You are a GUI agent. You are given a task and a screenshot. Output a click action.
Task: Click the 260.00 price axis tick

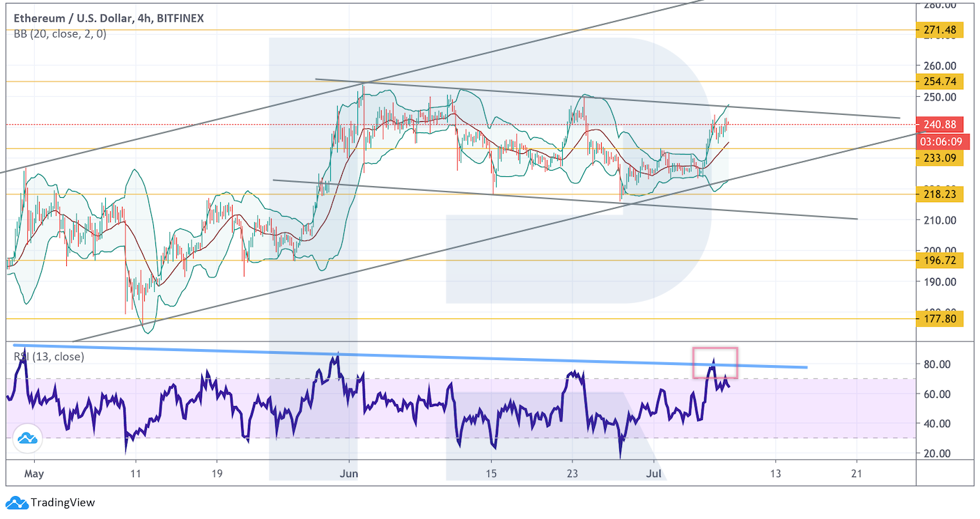(x=940, y=65)
